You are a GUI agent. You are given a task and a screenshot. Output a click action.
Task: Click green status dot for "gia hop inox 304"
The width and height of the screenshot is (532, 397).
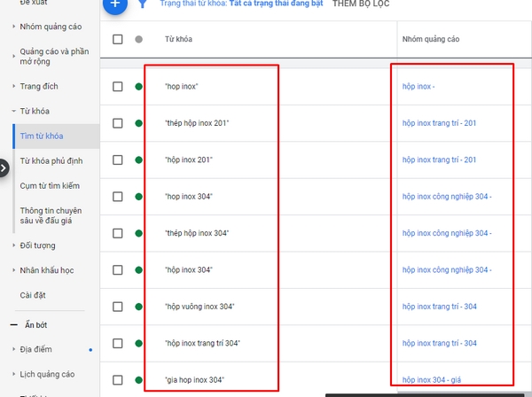click(x=139, y=380)
